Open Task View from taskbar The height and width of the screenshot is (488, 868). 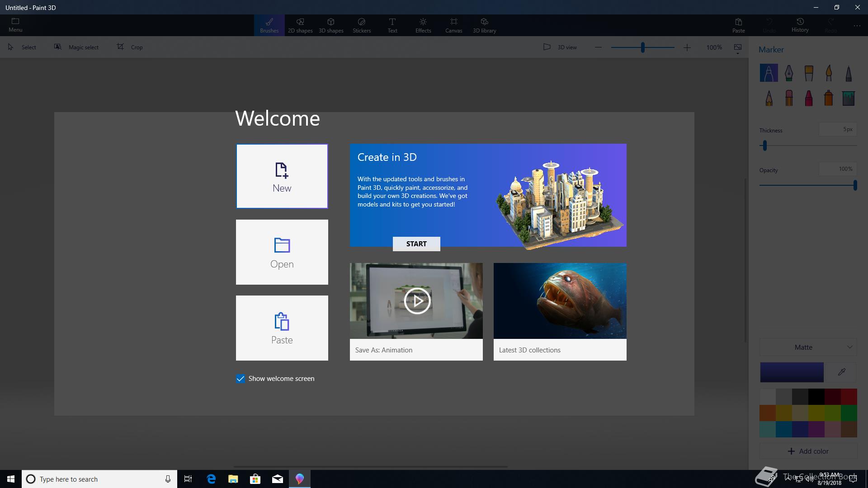(x=188, y=479)
